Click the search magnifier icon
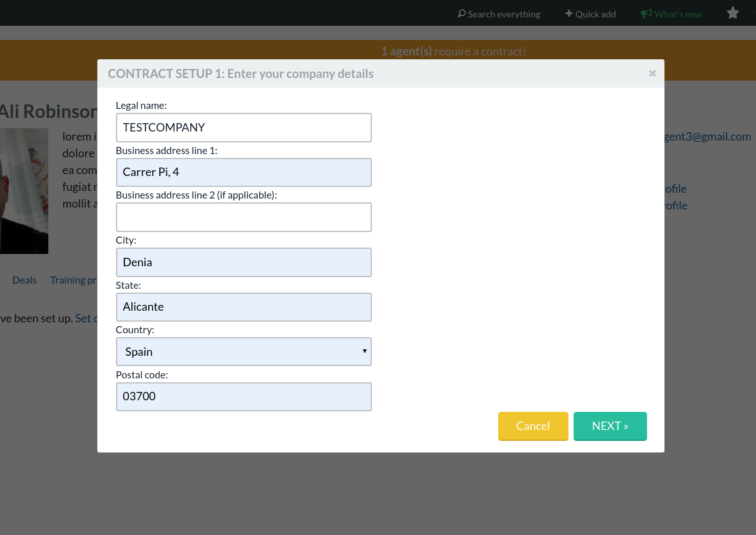Screen dimensions: 756x535 coord(461,13)
